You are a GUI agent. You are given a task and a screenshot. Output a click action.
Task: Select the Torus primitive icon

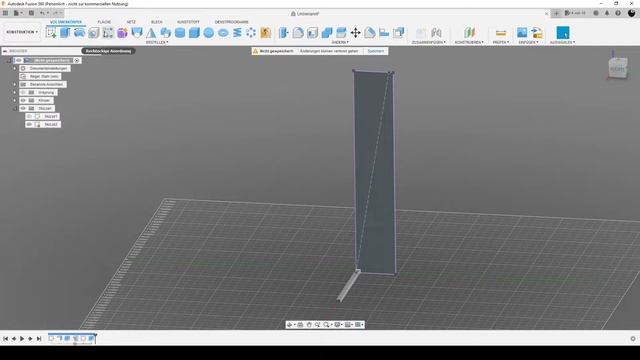coord(223,33)
